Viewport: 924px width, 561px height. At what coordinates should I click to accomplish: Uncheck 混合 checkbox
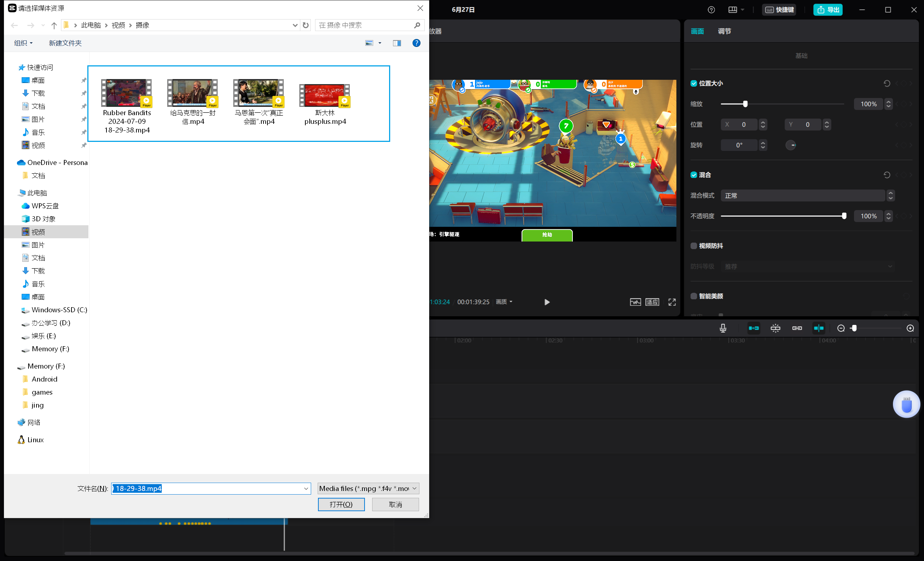(x=694, y=175)
